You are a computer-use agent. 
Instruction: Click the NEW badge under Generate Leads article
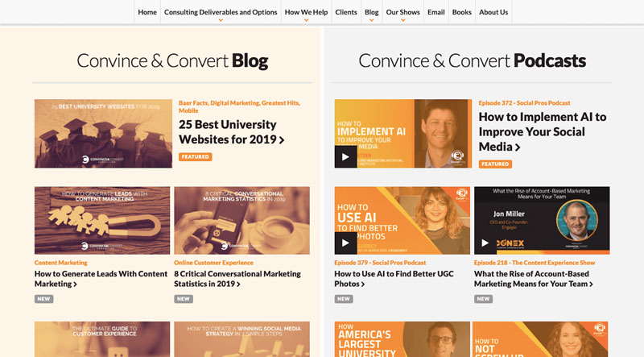43,299
